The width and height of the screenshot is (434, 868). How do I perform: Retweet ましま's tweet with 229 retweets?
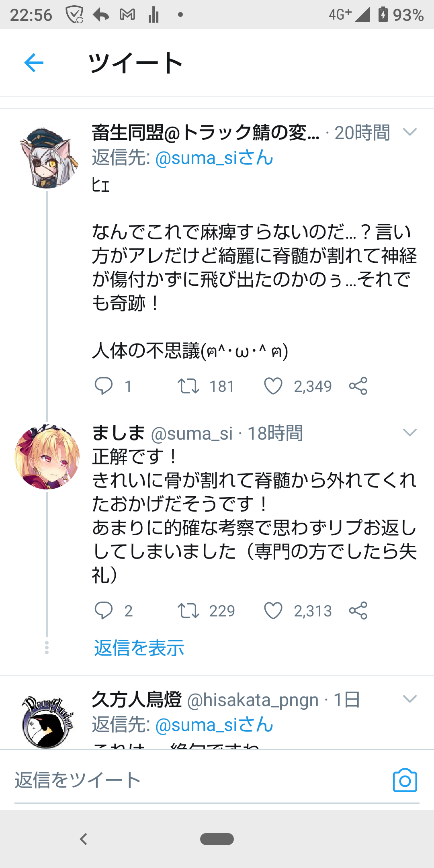pos(188,611)
